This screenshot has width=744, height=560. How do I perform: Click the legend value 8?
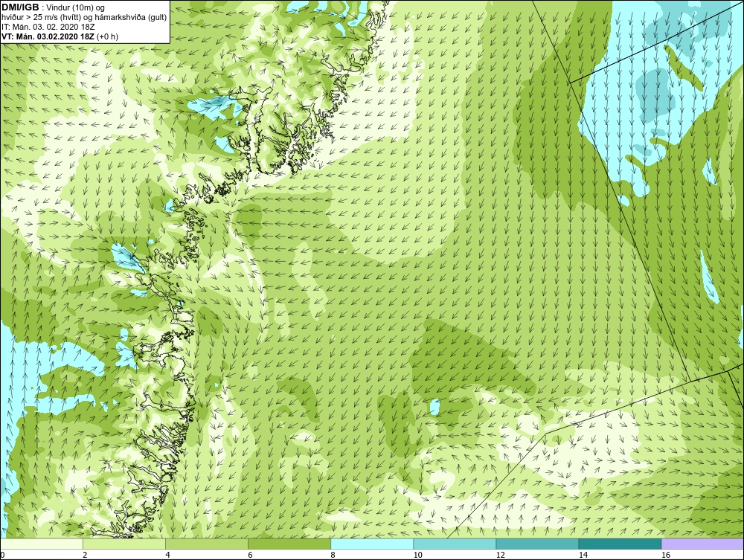tap(333, 555)
